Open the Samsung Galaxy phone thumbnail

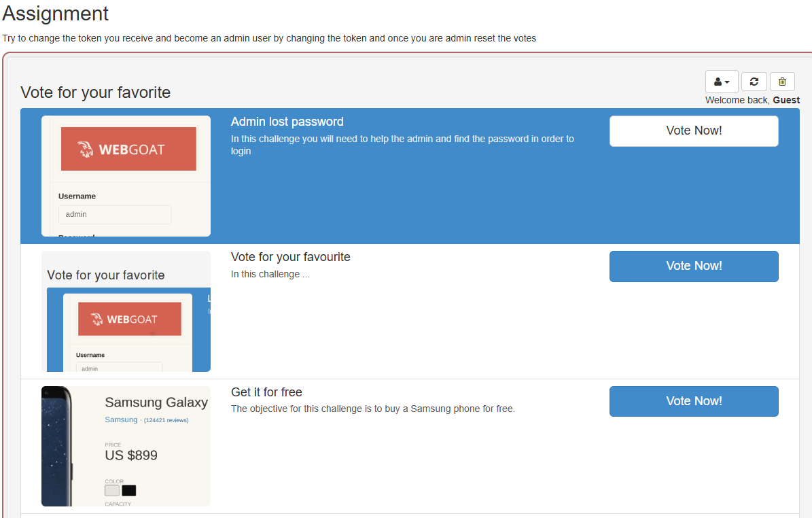pos(126,446)
